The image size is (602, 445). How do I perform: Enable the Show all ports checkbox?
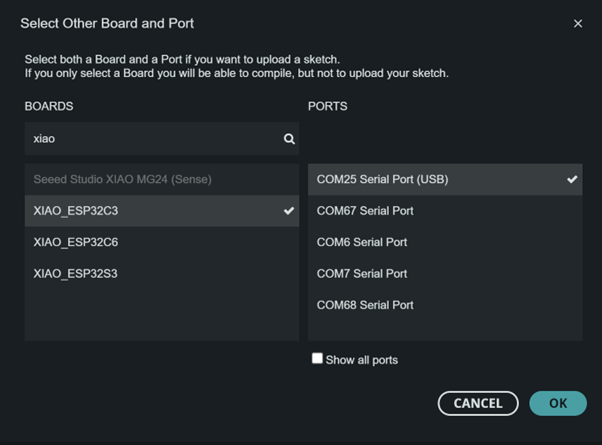coord(317,359)
